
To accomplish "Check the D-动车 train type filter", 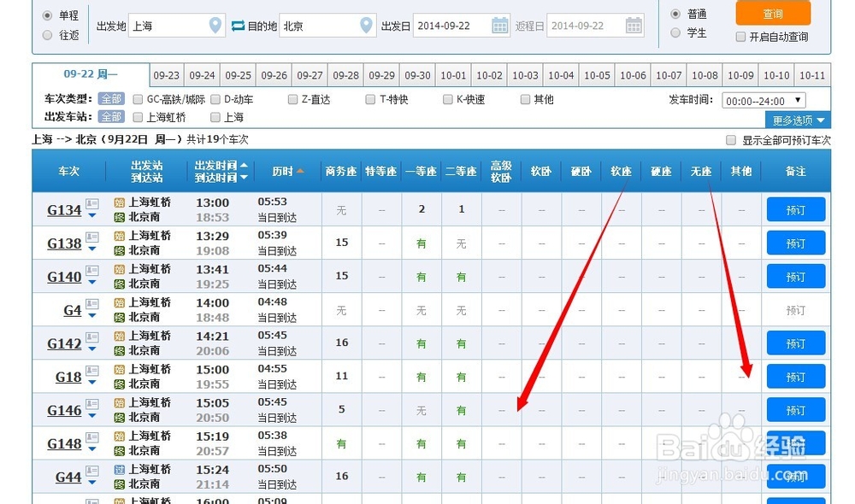I will pos(215,99).
